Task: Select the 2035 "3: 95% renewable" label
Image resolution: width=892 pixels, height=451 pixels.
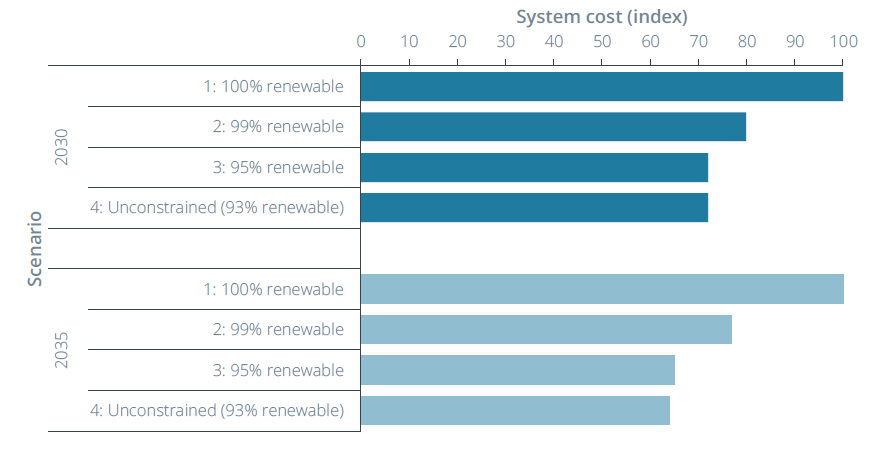Action: click(x=280, y=370)
